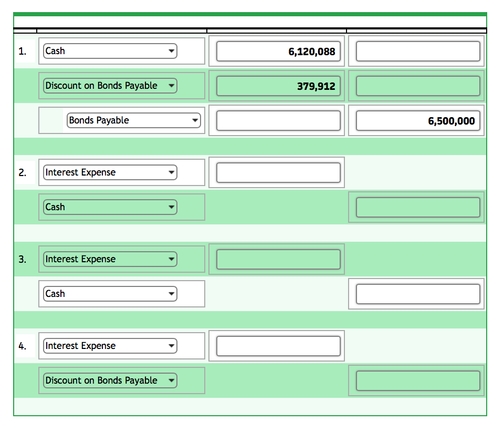Open the Interest Expense dropdown in entry 2
The height and width of the screenshot is (432, 504).
click(171, 172)
